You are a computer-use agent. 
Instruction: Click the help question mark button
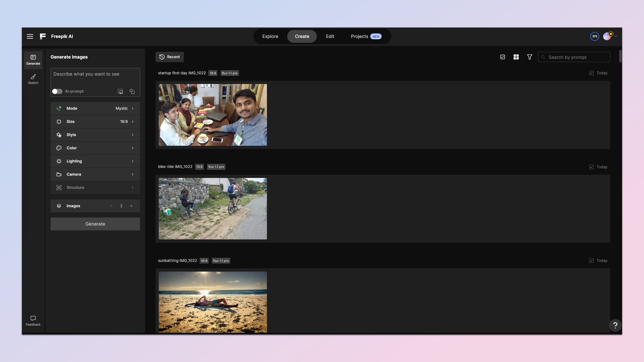point(615,325)
